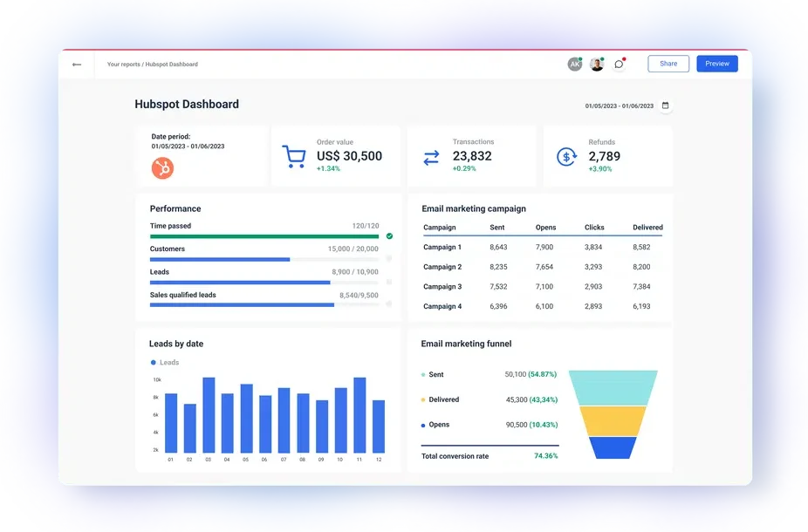Click the bar for month 02
808x532 pixels.
click(x=189, y=428)
